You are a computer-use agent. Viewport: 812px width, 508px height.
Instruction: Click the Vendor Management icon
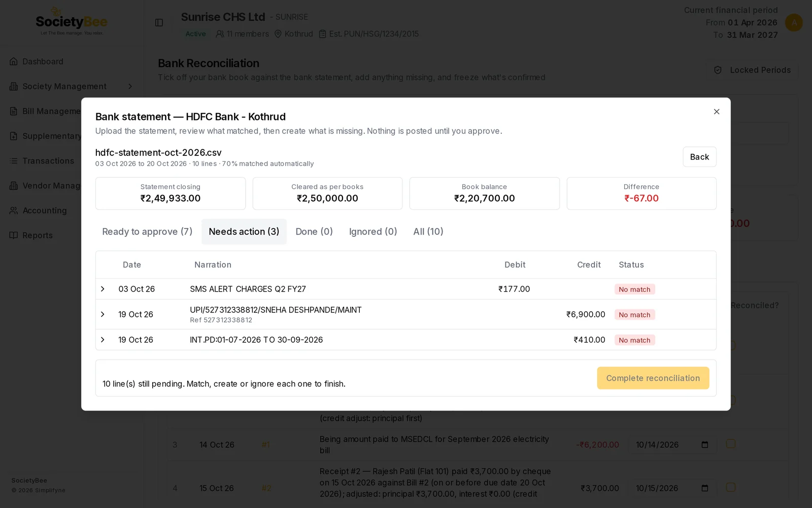pyautogui.click(x=14, y=186)
